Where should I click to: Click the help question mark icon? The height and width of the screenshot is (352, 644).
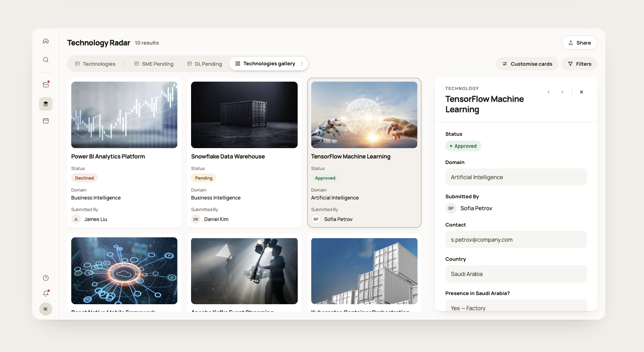point(46,278)
